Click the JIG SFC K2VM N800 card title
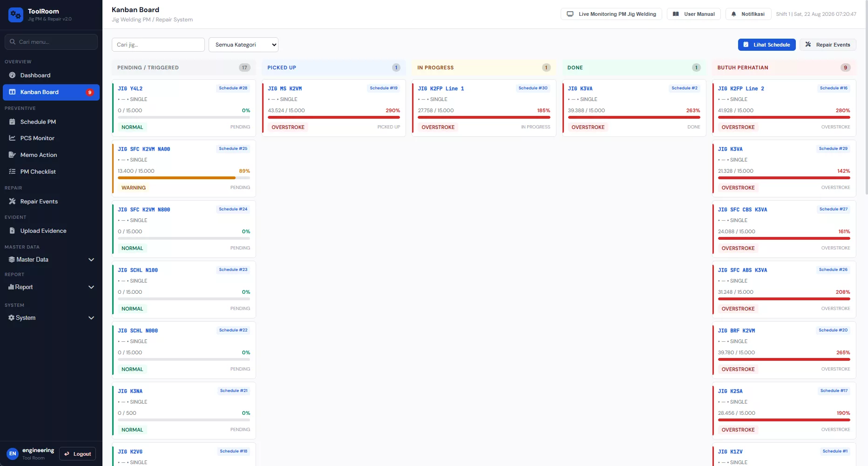 tap(144, 209)
